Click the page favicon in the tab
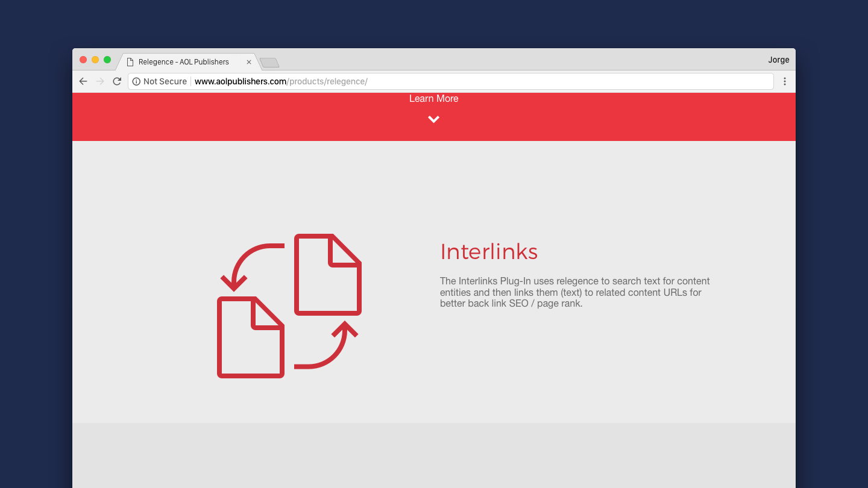The height and width of the screenshot is (488, 868). pyautogui.click(x=130, y=62)
